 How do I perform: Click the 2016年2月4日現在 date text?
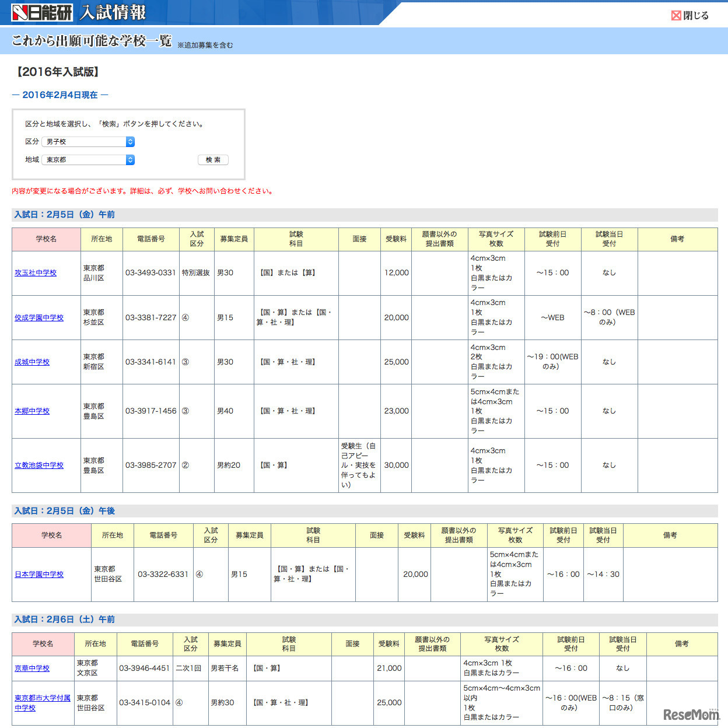click(x=60, y=95)
